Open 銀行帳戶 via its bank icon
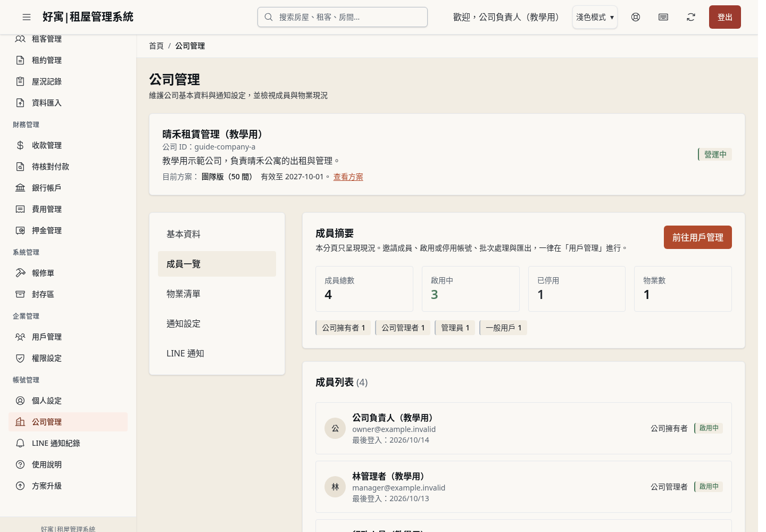The image size is (766, 532). pyautogui.click(x=20, y=188)
